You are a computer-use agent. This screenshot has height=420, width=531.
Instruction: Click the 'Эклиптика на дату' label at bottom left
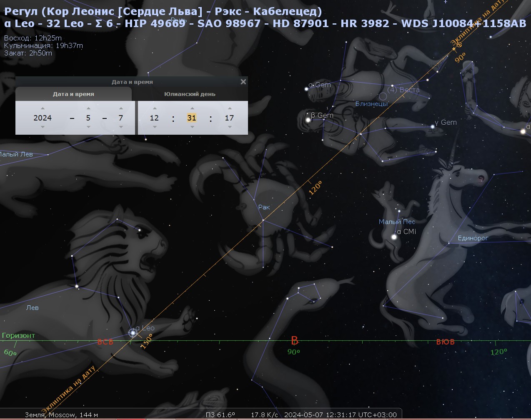pos(69,390)
